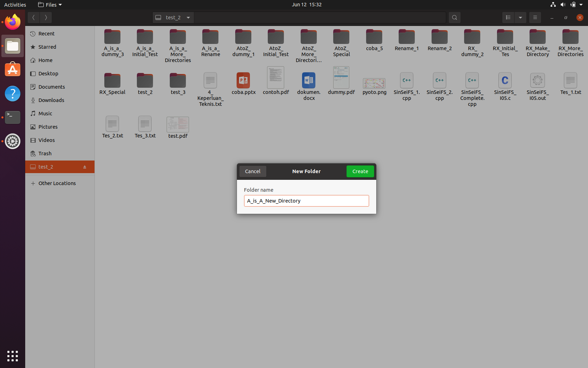
Task: Open the hamburger menu in Files
Action: [x=535, y=18]
